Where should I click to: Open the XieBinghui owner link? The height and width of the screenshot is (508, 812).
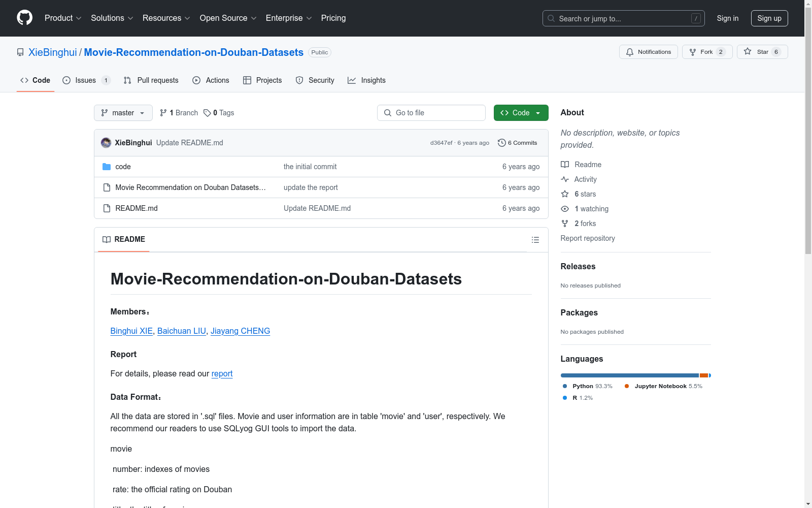(x=53, y=52)
